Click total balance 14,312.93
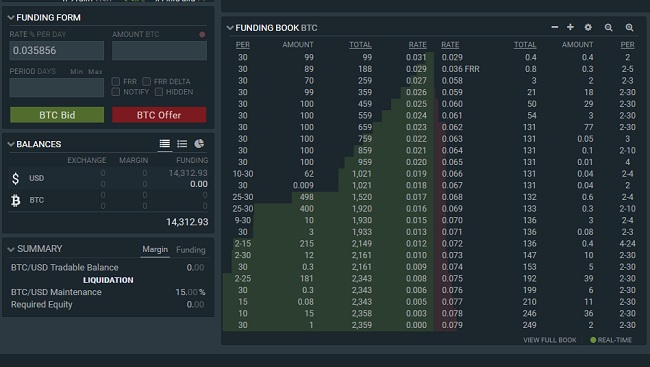The image size is (650, 367). point(187,222)
